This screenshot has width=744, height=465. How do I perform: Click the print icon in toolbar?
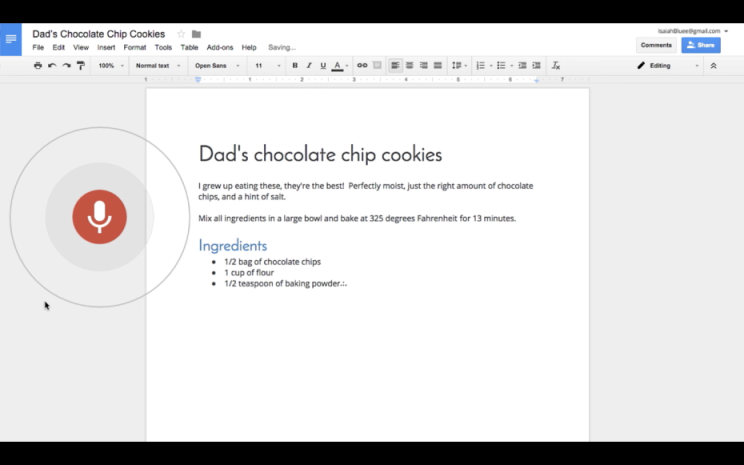(x=38, y=66)
